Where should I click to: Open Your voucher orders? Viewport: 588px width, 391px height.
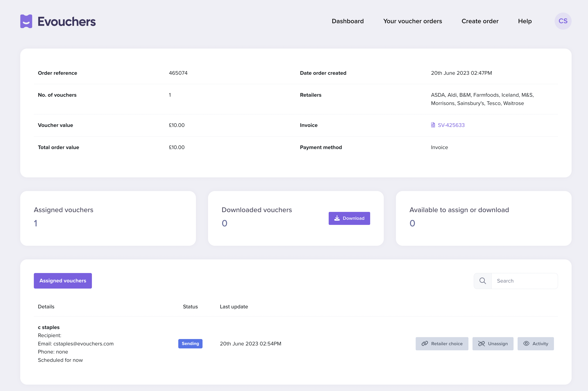[x=413, y=21]
